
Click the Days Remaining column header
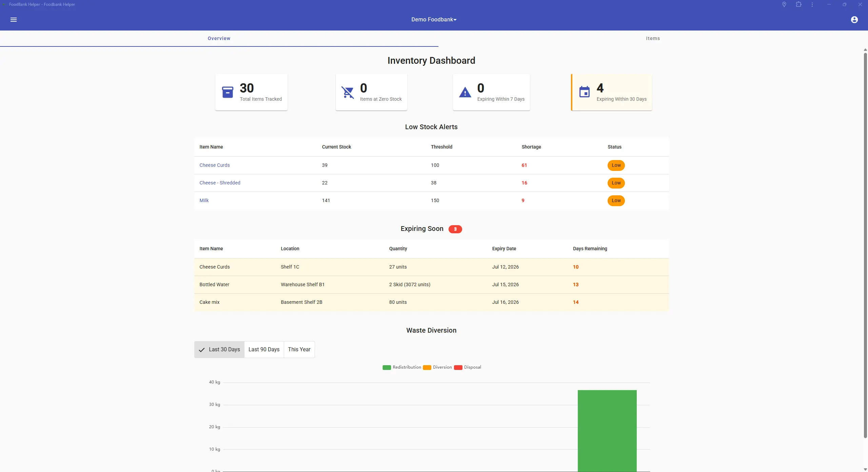pos(590,249)
